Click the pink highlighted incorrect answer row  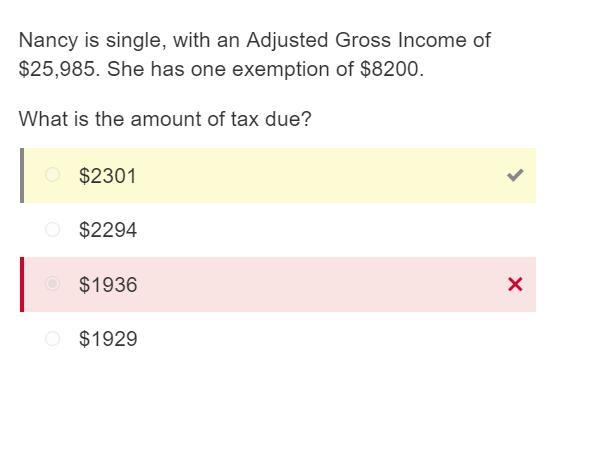[x=278, y=285]
